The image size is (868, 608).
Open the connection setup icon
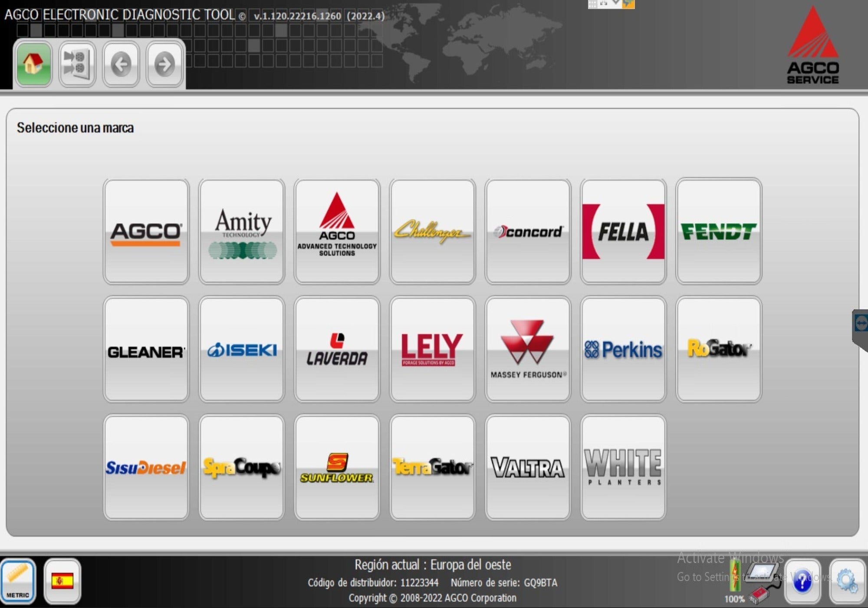[77, 64]
